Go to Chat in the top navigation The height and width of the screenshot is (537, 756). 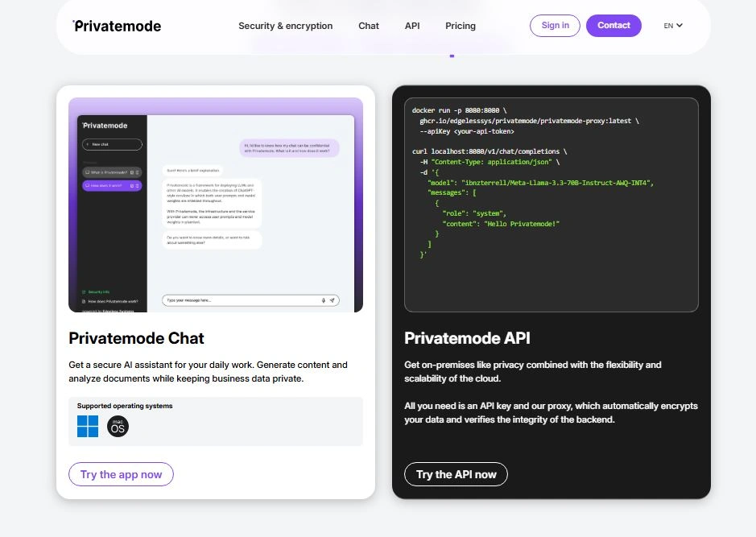(369, 26)
